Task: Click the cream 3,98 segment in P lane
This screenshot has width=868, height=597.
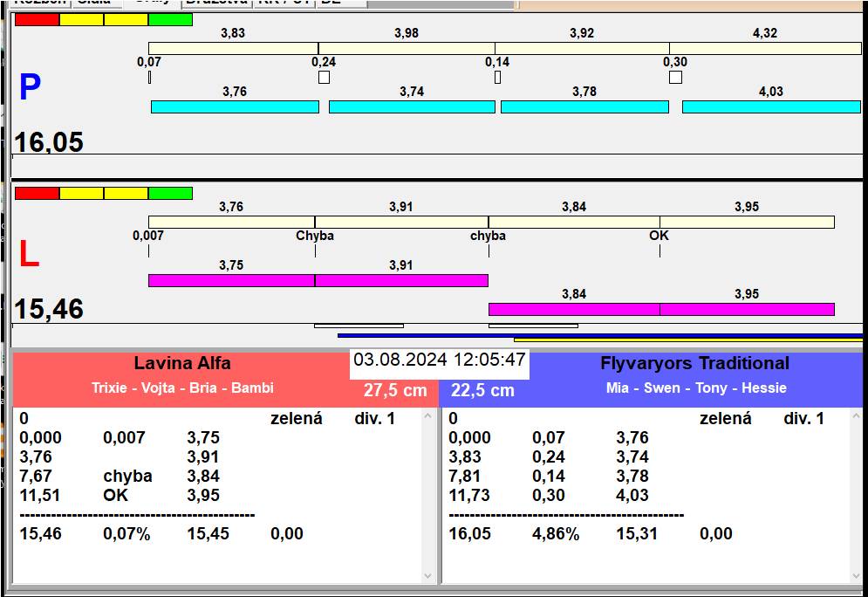Action: (x=407, y=48)
